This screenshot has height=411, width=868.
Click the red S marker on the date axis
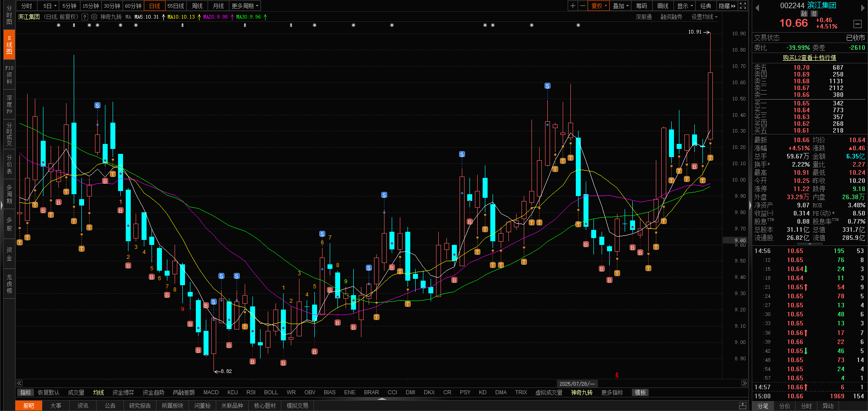tap(617, 375)
